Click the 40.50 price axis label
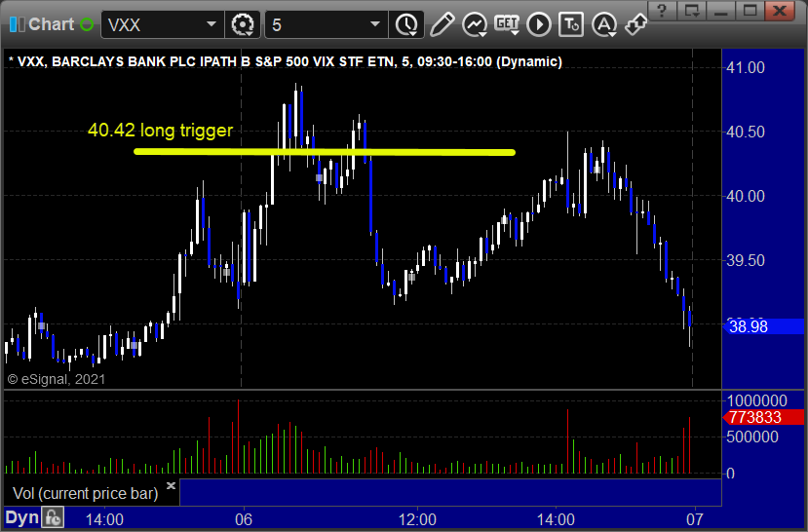 coord(745,132)
